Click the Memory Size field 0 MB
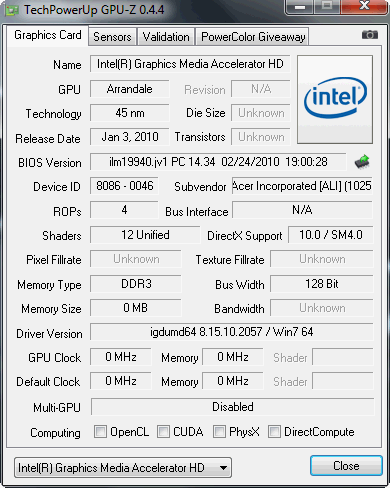The width and height of the screenshot is (390, 488). [x=136, y=308]
